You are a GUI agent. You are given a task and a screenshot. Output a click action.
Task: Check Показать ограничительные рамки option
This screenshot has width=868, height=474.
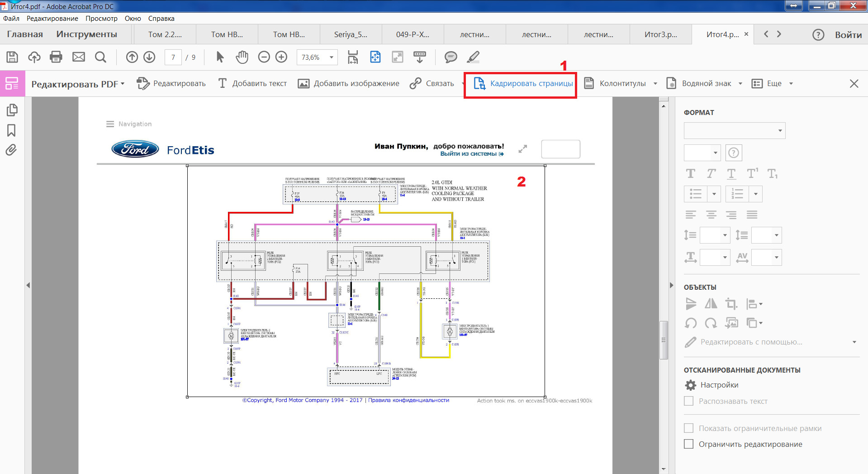(689, 428)
